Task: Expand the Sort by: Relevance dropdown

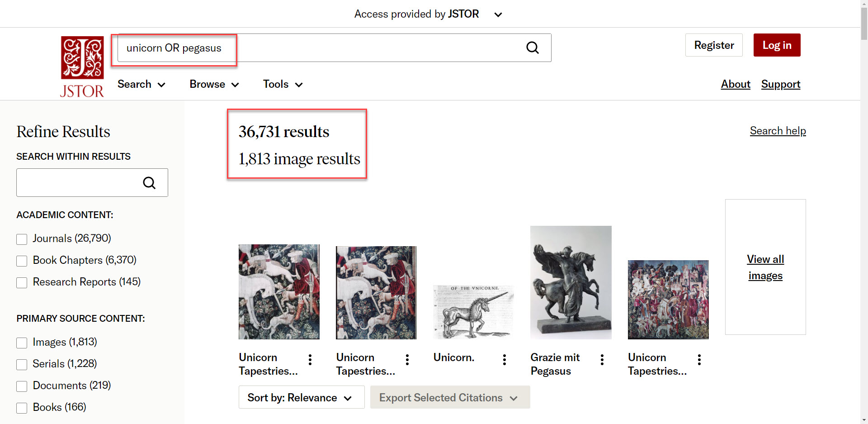Action: click(301, 397)
